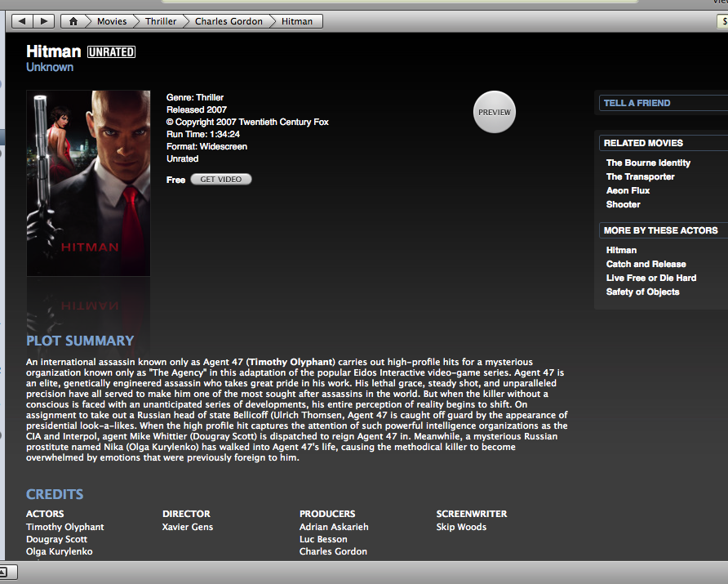Open The Bourne Identity related movie
This screenshot has height=584, width=728.
click(x=648, y=163)
